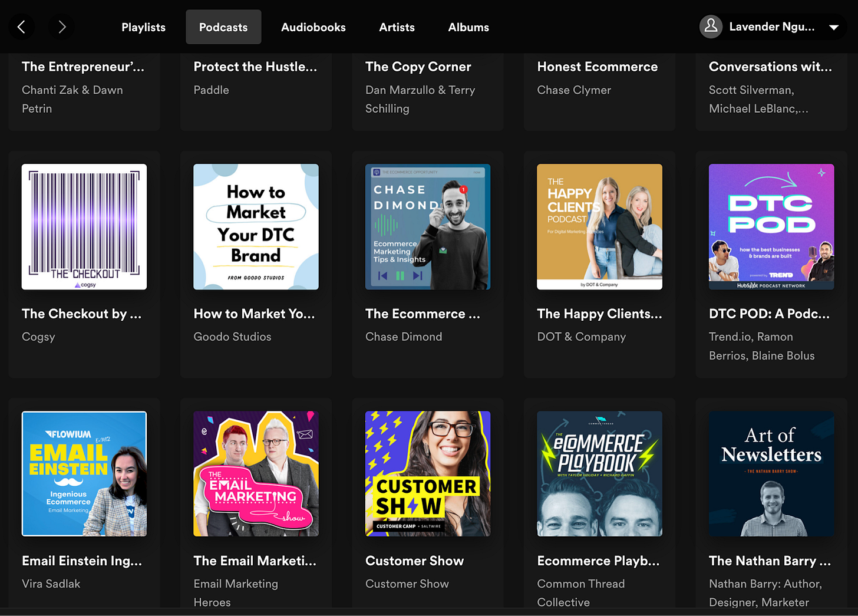This screenshot has height=616, width=858.
Task: Open The Happy Clients Podcast cover
Action: click(599, 227)
